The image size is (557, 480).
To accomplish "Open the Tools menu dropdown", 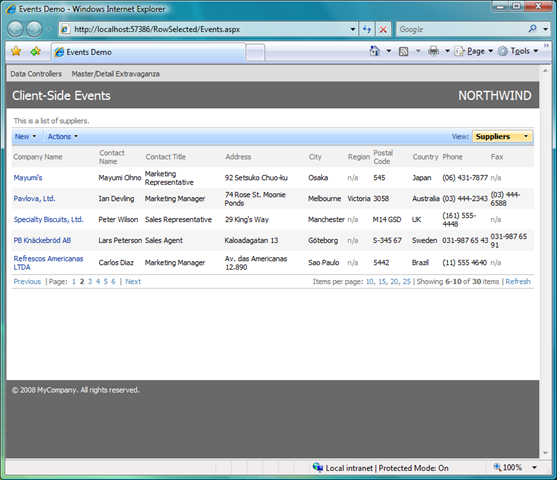I will coord(518,51).
